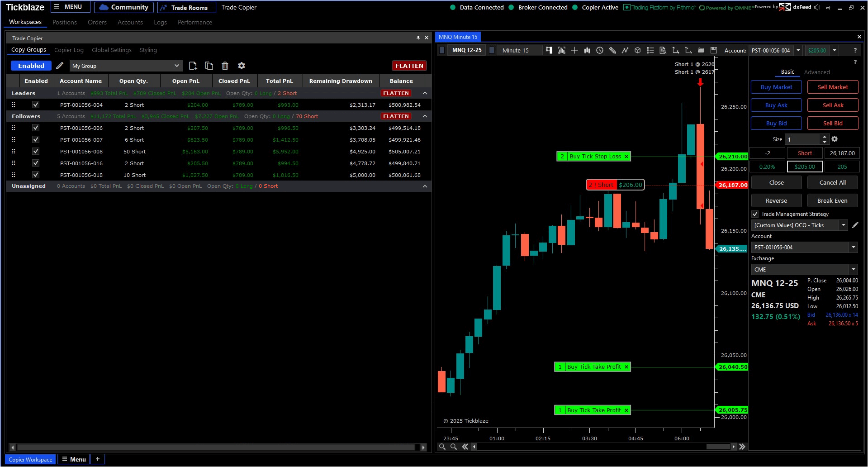The image size is (868, 467).
Task: Disable Trade Management Strategy checkbox
Action: click(755, 214)
